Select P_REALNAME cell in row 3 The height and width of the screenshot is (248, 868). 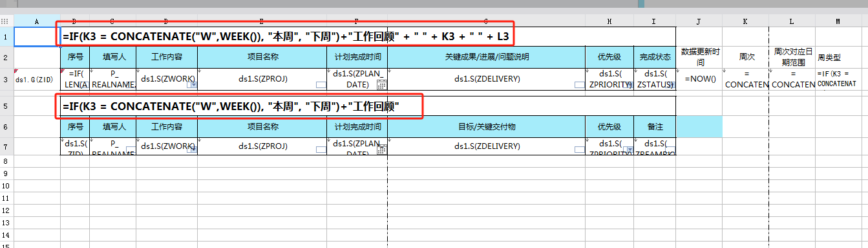(113, 79)
